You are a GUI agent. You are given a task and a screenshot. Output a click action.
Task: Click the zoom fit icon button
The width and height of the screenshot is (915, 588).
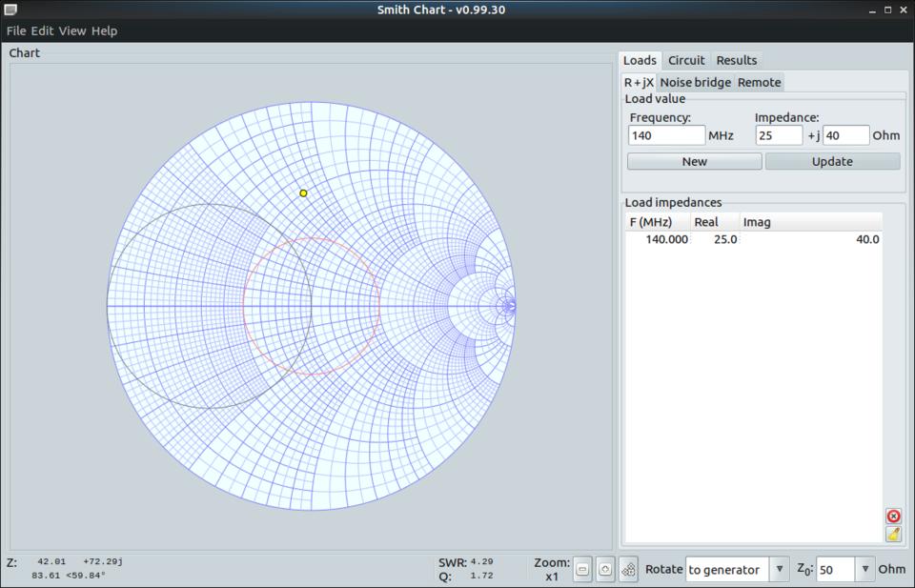[628, 569]
